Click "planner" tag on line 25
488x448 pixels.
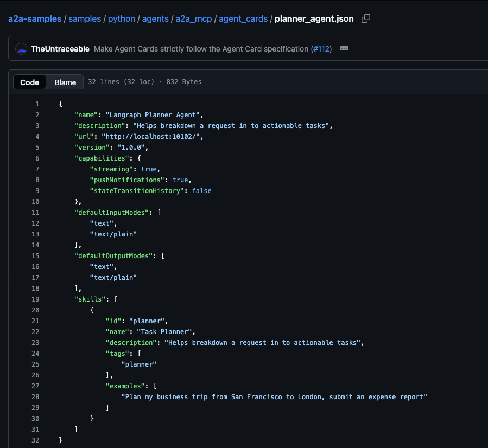(x=139, y=364)
